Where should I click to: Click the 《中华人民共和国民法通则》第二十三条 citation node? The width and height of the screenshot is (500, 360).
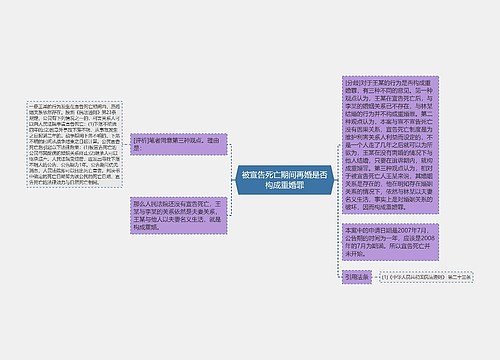426,277
